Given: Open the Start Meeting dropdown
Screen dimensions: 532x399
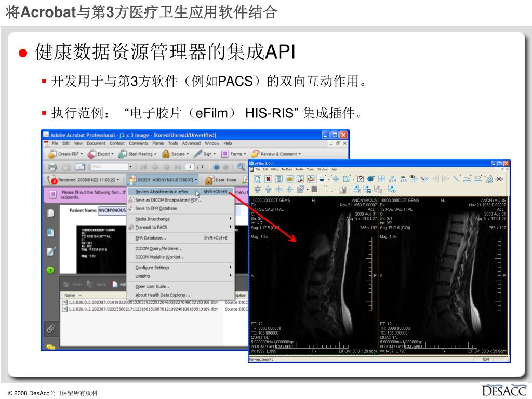Looking at the screenshot, I should tap(137, 154).
